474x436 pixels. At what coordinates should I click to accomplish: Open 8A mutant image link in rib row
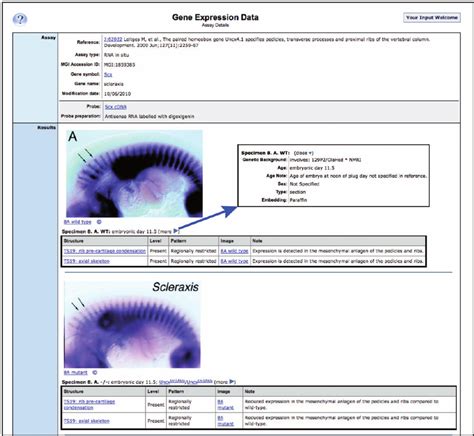coord(226,404)
